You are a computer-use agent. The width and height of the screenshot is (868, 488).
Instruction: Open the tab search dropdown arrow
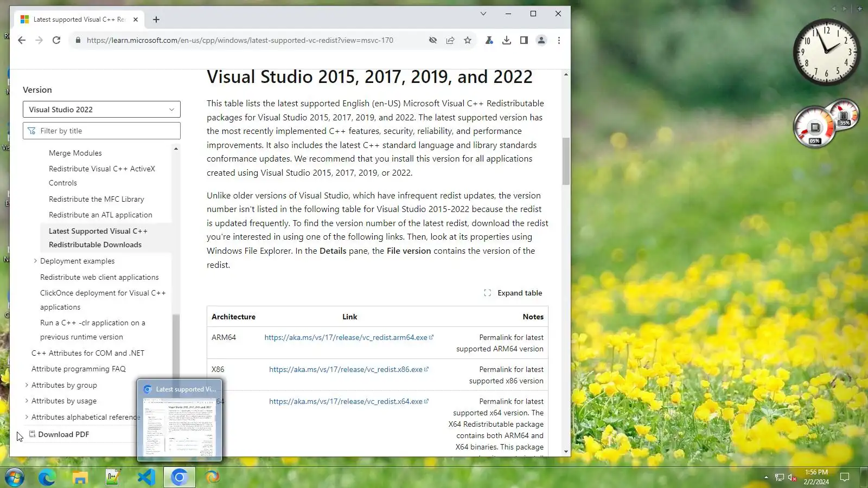pyautogui.click(x=483, y=14)
